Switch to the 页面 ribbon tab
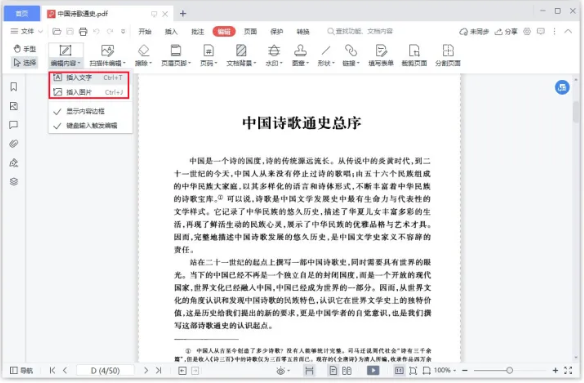The width and height of the screenshot is (584, 383). tap(250, 32)
